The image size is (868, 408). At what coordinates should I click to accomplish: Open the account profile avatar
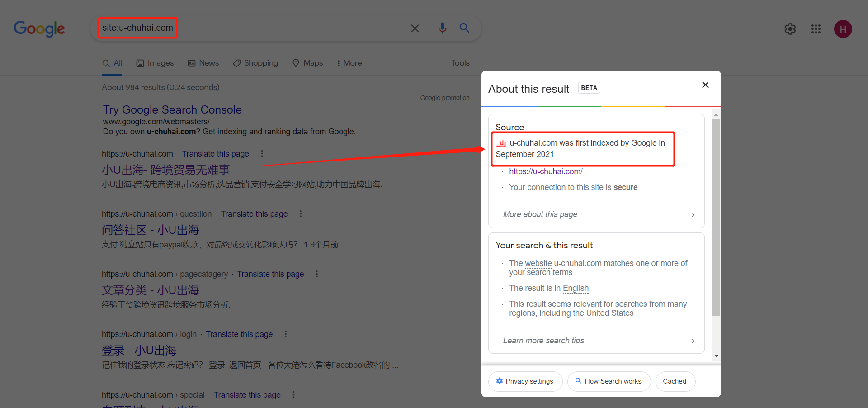pyautogui.click(x=843, y=29)
